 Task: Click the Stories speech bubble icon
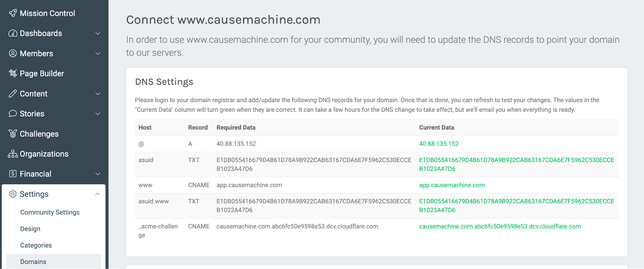(x=13, y=114)
